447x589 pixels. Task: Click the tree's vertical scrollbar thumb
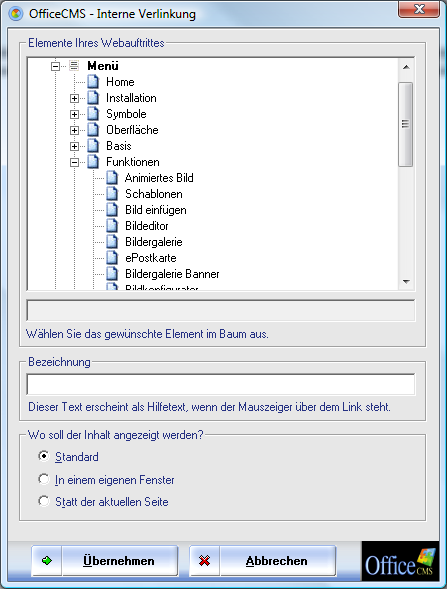click(x=406, y=124)
